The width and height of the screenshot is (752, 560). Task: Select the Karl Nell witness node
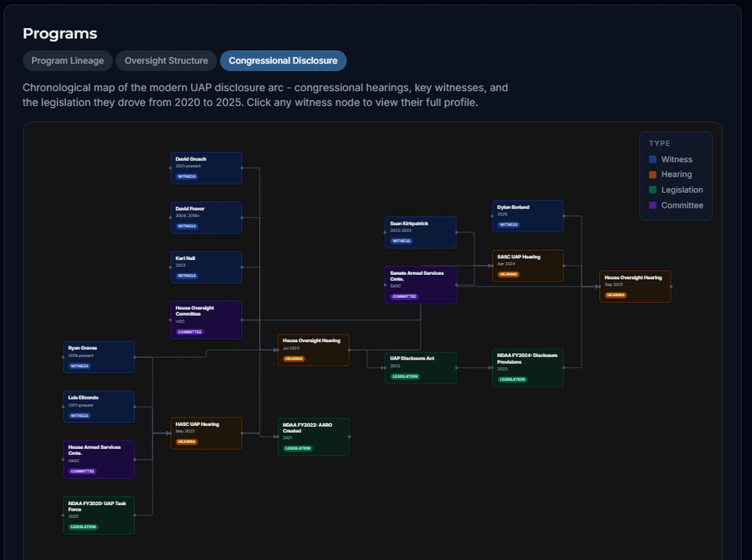click(206, 267)
